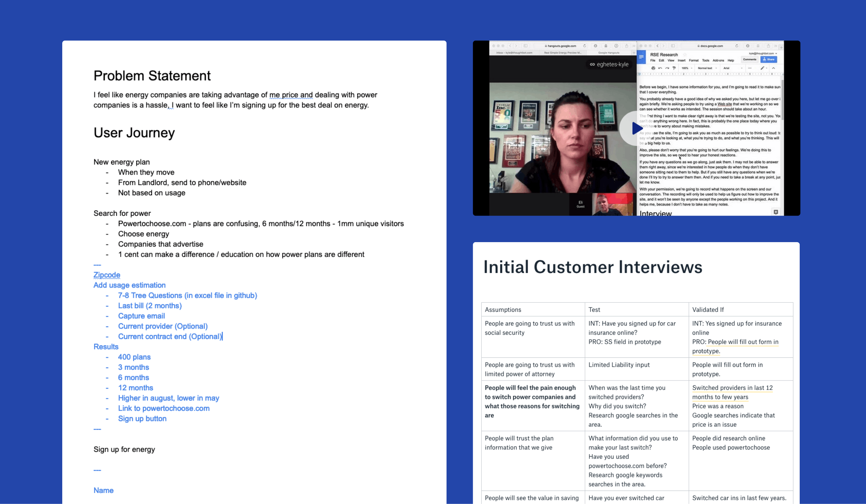The width and height of the screenshot is (866, 504).
Task: Click the eghetes-kyle link chip
Action: pos(609,65)
